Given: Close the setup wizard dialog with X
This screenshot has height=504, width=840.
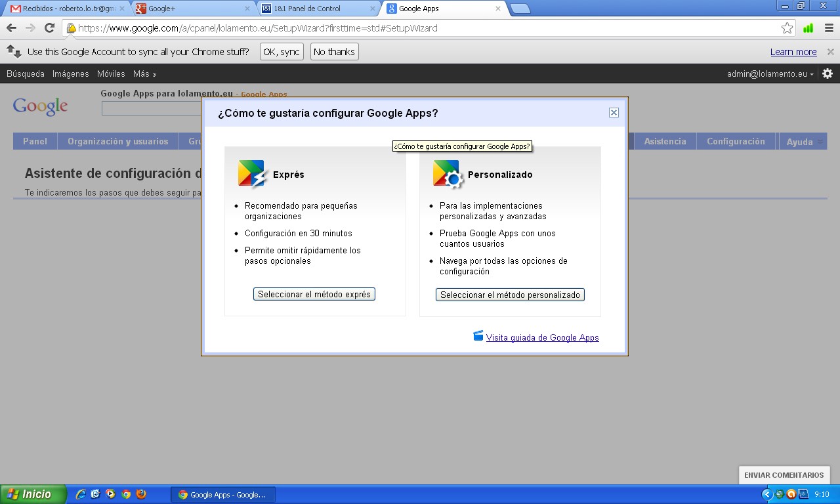Looking at the screenshot, I should tap(614, 112).
